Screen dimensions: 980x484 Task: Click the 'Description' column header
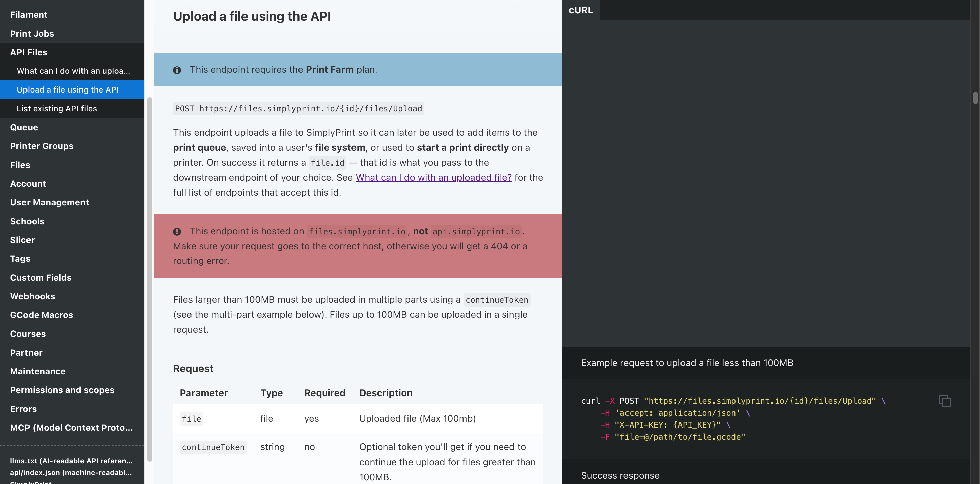tap(386, 393)
